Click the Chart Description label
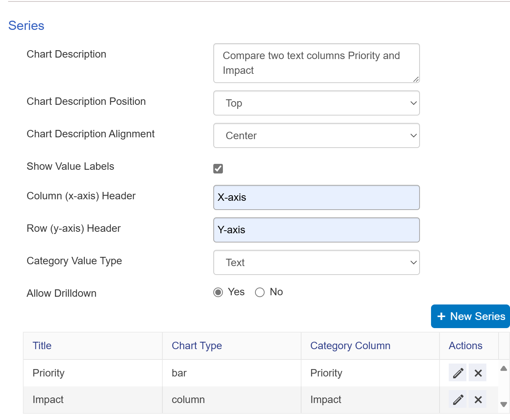The image size is (510, 420). click(x=66, y=54)
